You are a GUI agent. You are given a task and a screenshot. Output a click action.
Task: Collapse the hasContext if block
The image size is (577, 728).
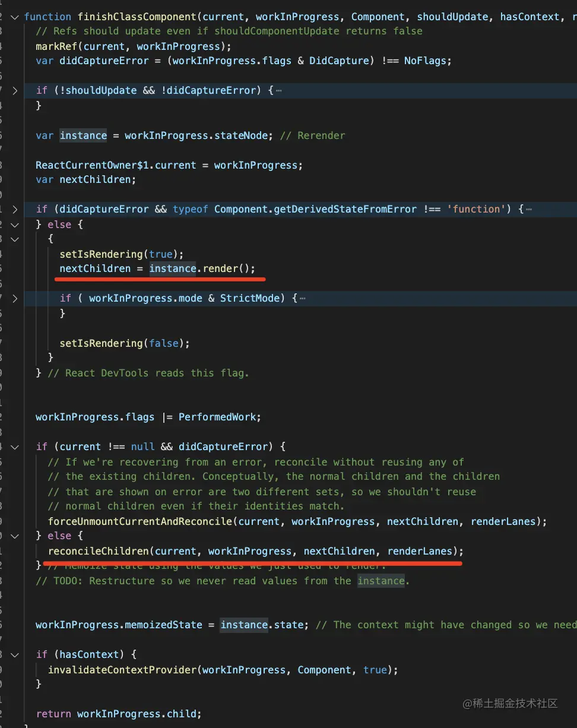(15, 654)
